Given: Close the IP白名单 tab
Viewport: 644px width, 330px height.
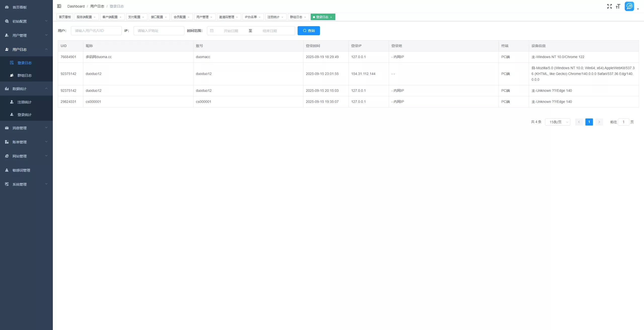Looking at the screenshot, I should click(260, 17).
